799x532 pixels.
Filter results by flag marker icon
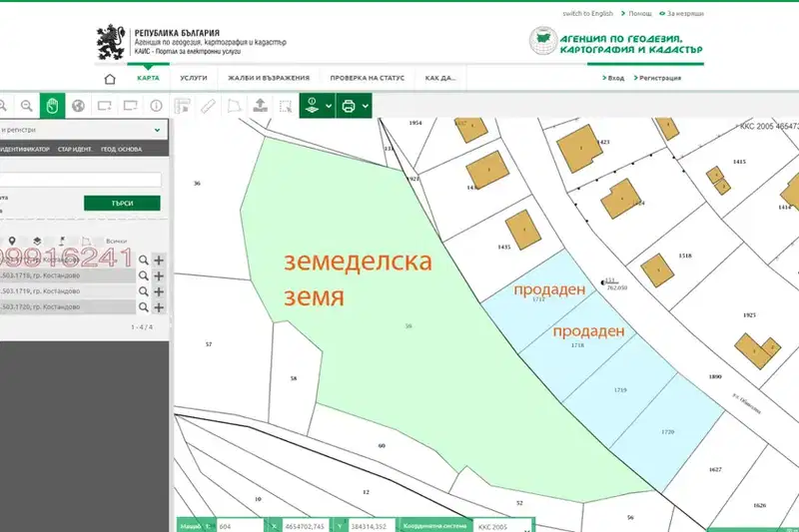tap(62, 241)
